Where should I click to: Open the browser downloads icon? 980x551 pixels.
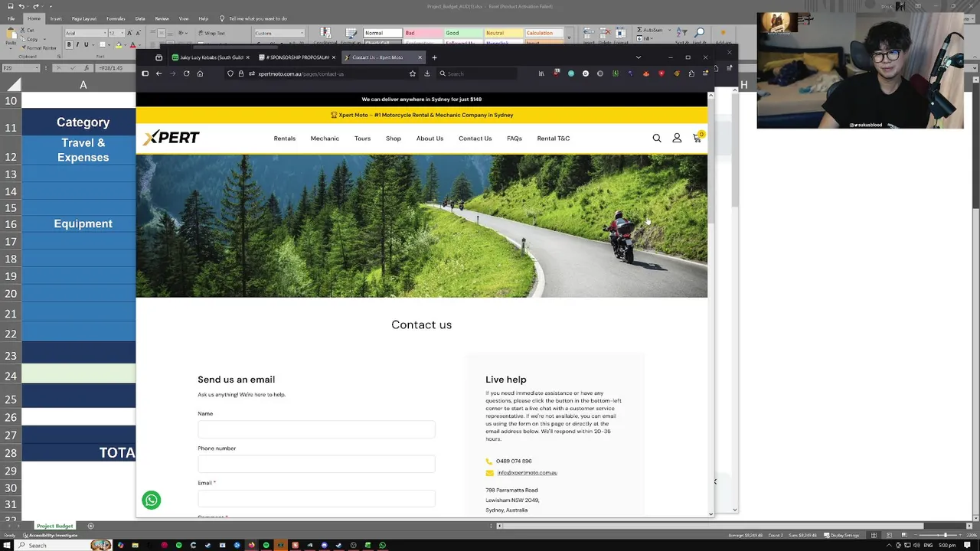click(x=427, y=73)
